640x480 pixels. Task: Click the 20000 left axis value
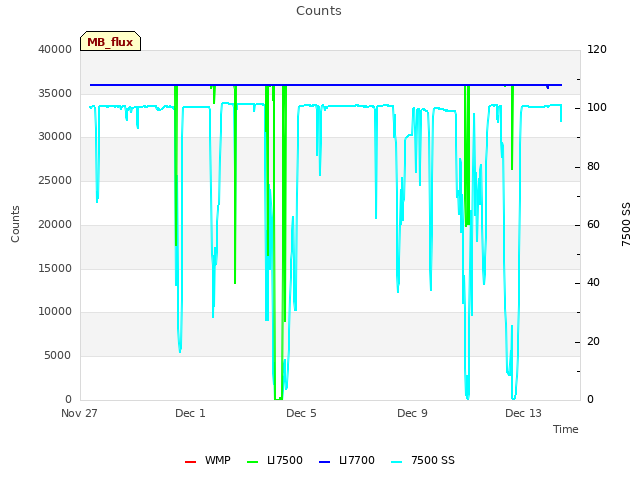click(x=55, y=224)
